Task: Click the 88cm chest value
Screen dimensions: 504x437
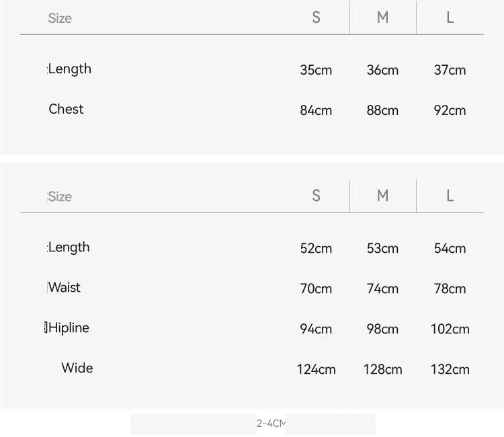Action: coord(382,110)
